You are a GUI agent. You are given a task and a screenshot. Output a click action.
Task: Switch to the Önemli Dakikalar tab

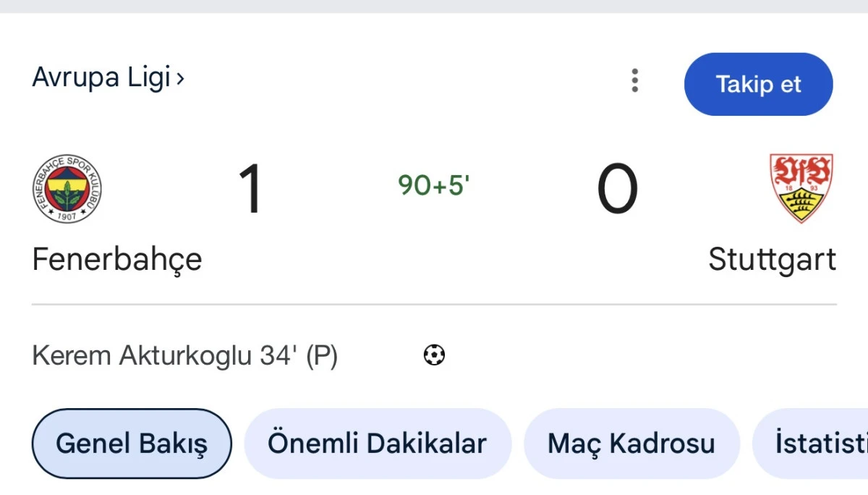click(377, 444)
